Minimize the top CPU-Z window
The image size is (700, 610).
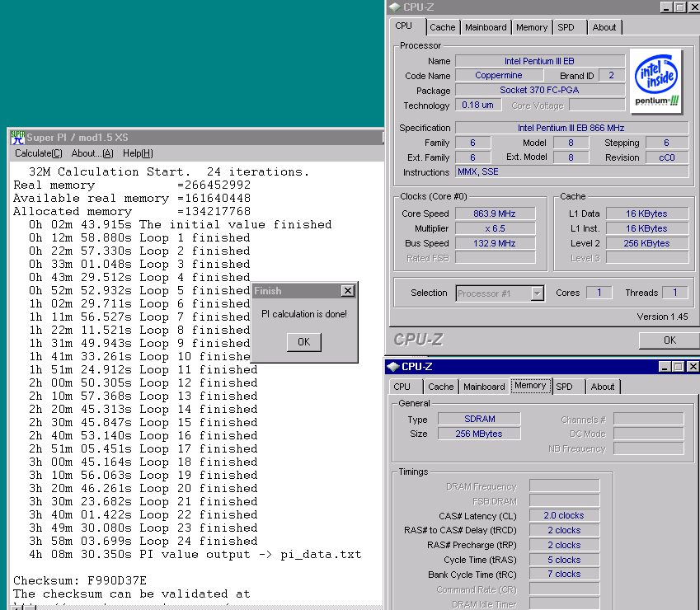coord(666,7)
